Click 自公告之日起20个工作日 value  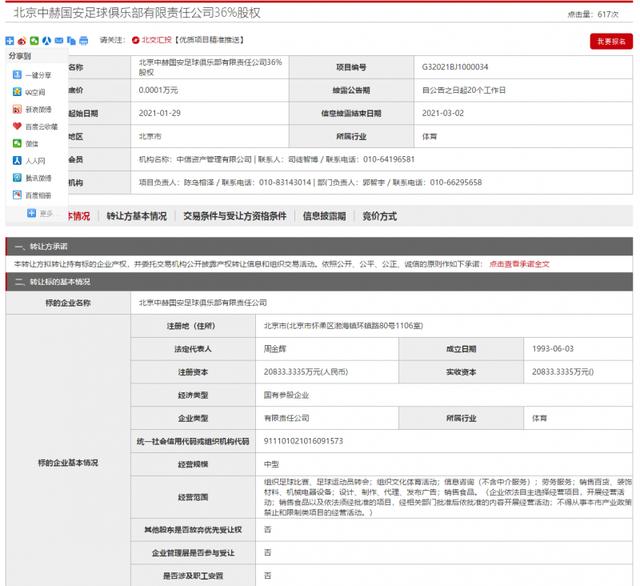click(x=464, y=90)
